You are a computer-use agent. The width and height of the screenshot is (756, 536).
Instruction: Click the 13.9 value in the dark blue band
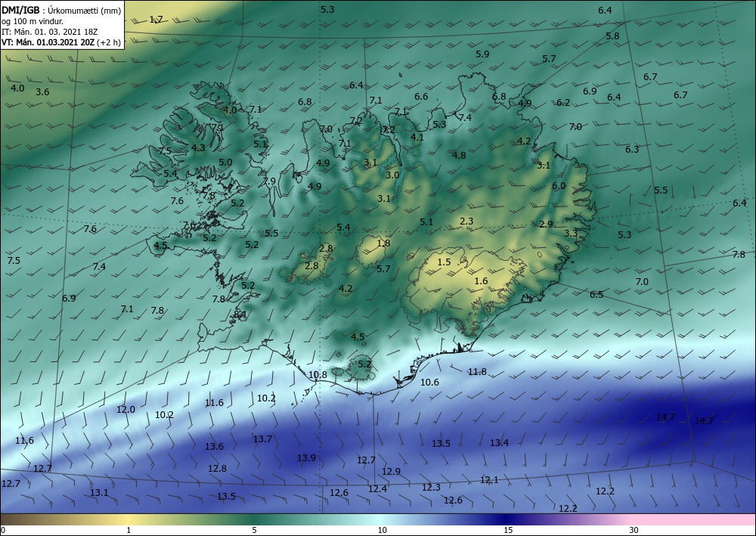tap(306, 457)
